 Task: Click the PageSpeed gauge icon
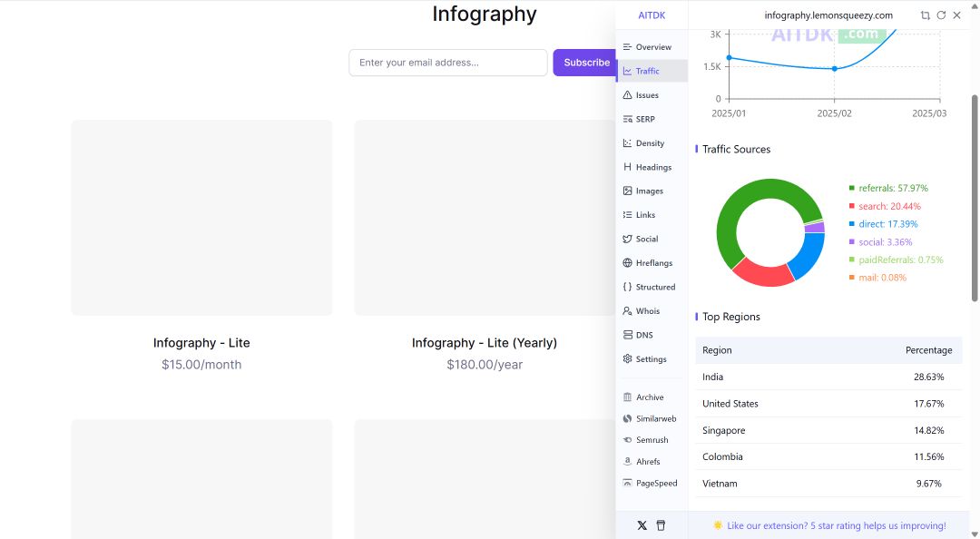pos(628,484)
